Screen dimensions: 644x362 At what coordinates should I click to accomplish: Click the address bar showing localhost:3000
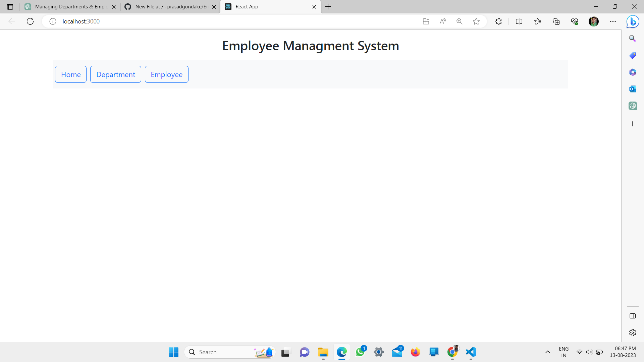click(x=80, y=21)
